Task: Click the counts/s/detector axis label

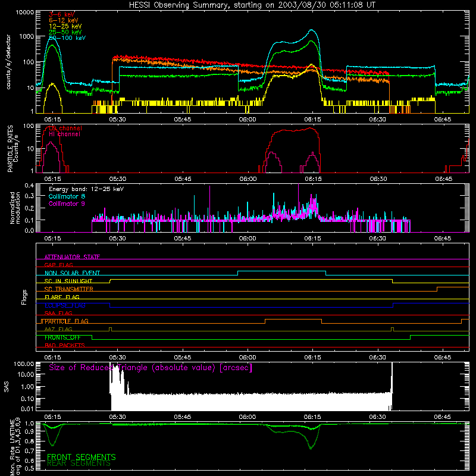Action: 8,62
